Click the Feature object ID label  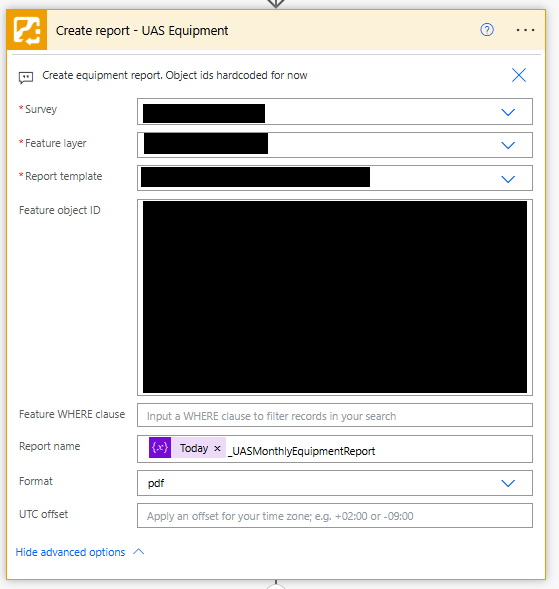[60, 210]
